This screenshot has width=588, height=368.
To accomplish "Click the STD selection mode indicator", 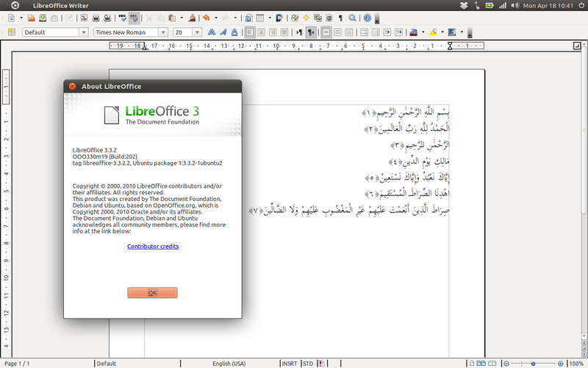I will click(308, 364).
